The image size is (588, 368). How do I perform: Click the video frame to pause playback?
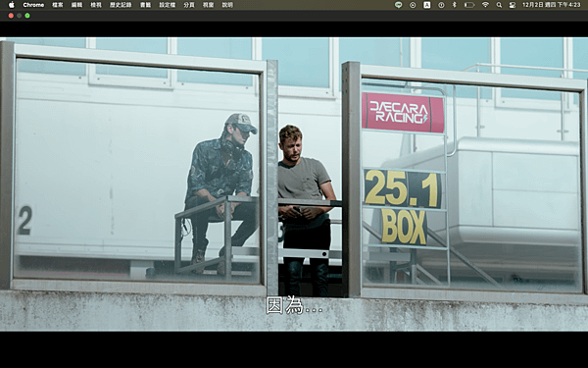(294, 184)
